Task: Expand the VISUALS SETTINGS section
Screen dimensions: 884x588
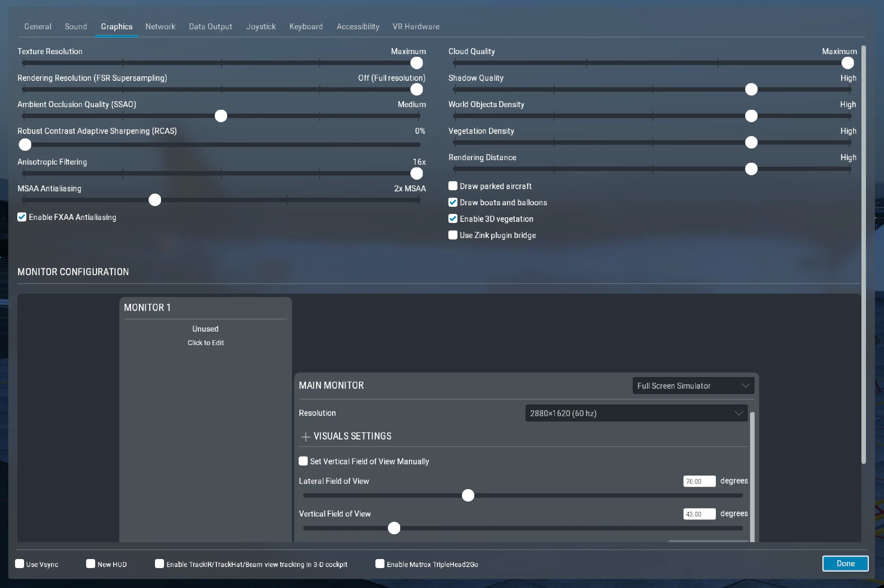Action: [352, 436]
